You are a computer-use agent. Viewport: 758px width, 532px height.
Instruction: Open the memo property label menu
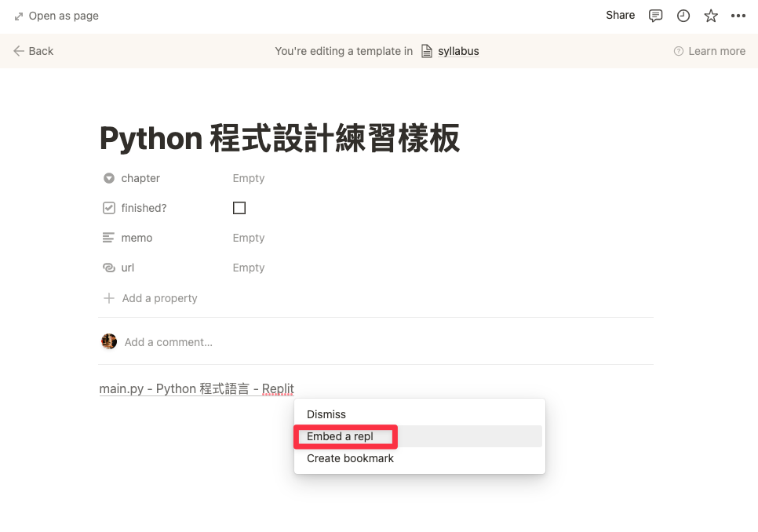click(137, 238)
